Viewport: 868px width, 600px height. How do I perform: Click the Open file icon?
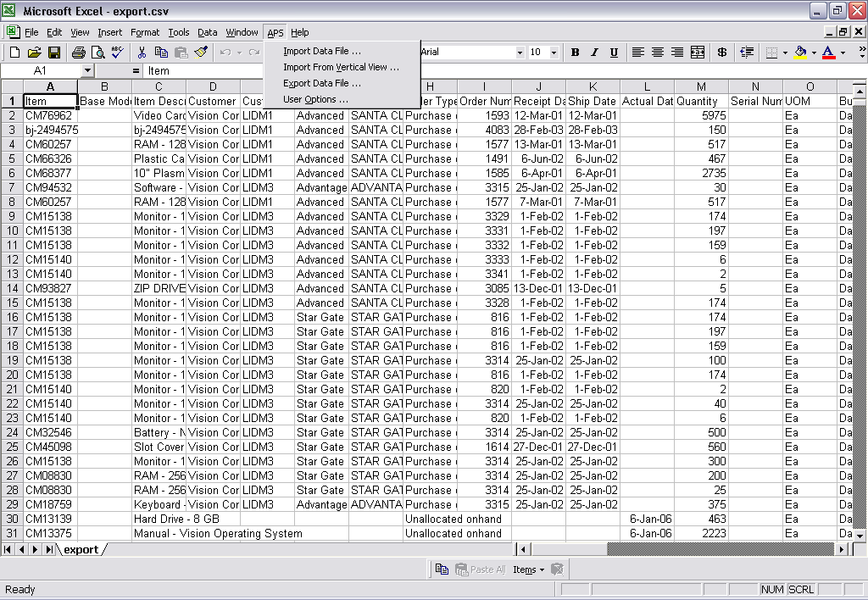(x=34, y=52)
